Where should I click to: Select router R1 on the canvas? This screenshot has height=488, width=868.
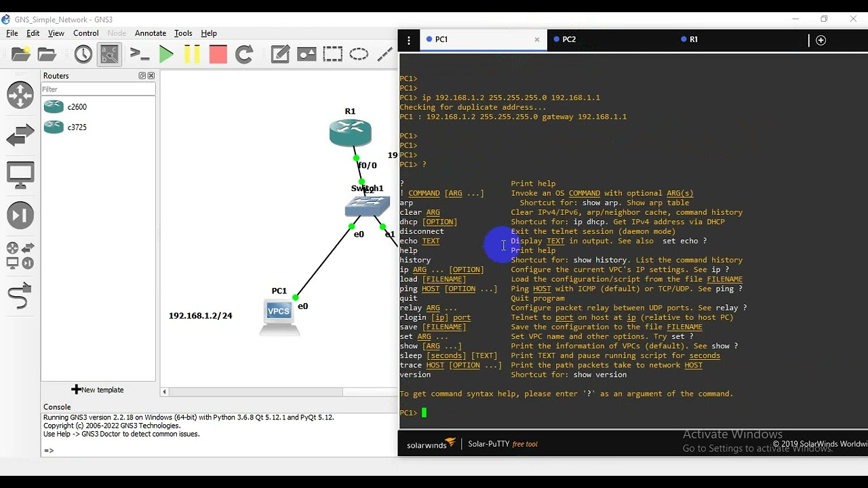coord(350,132)
